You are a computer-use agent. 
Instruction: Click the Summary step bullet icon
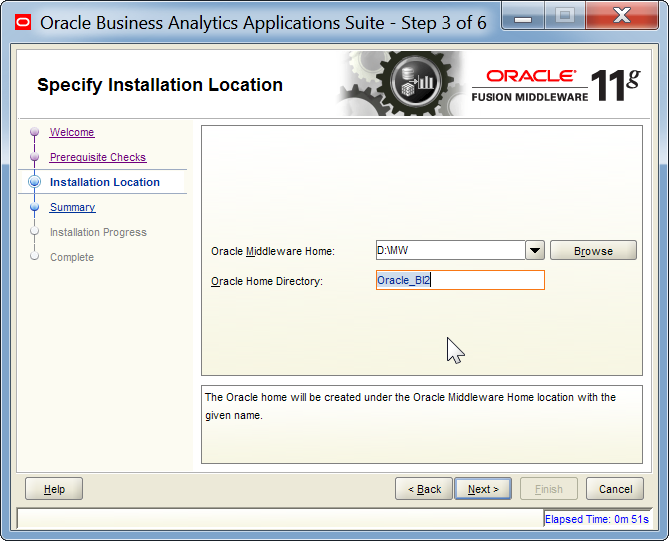point(35,207)
